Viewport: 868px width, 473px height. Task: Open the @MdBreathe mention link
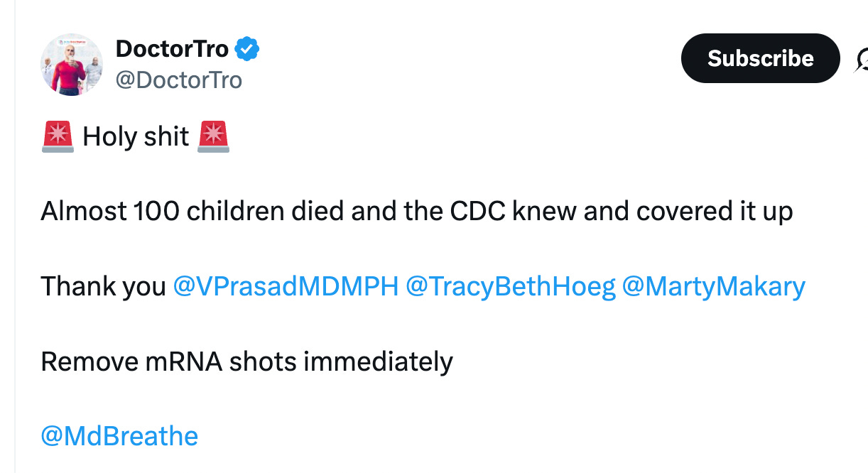(x=119, y=435)
